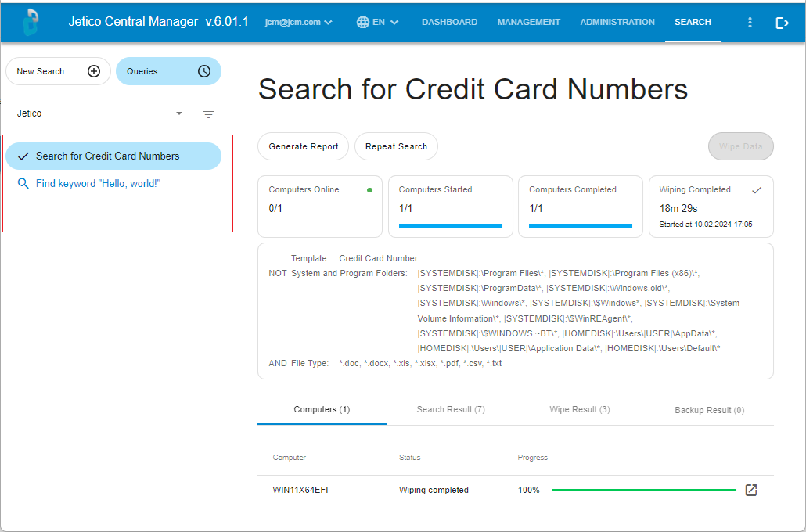Click the Computers Completed progress bar
The image size is (806, 532).
tap(581, 226)
